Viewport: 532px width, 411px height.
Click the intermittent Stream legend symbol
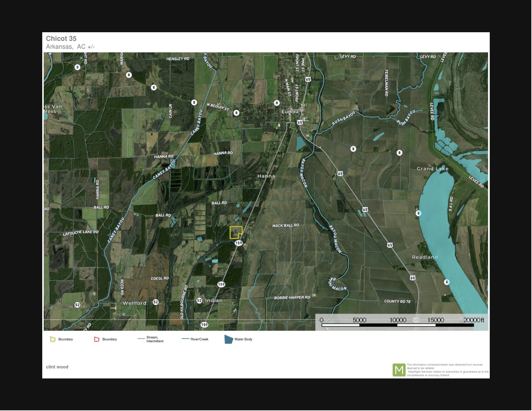pyautogui.click(x=141, y=339)
